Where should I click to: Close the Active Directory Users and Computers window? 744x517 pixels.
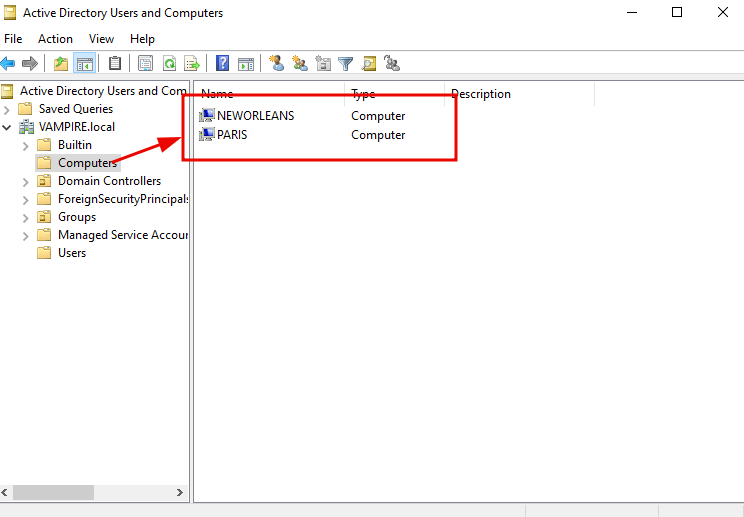coord(723,12)
